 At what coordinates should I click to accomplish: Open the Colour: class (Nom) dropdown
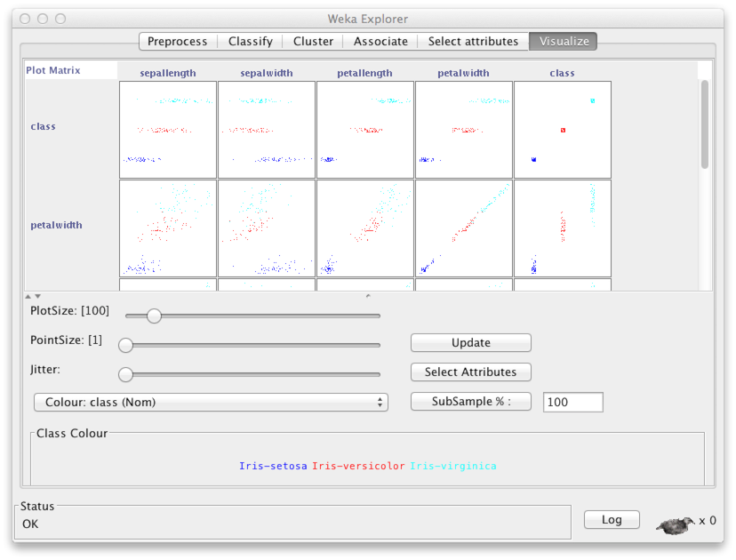coord(211,403)
